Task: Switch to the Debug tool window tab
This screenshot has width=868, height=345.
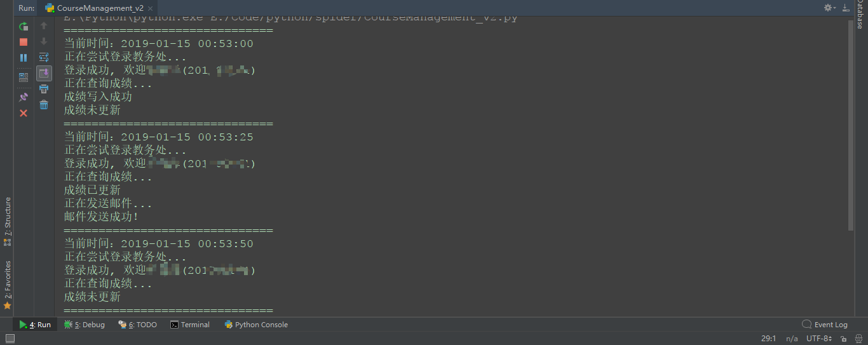Action: 85,325
